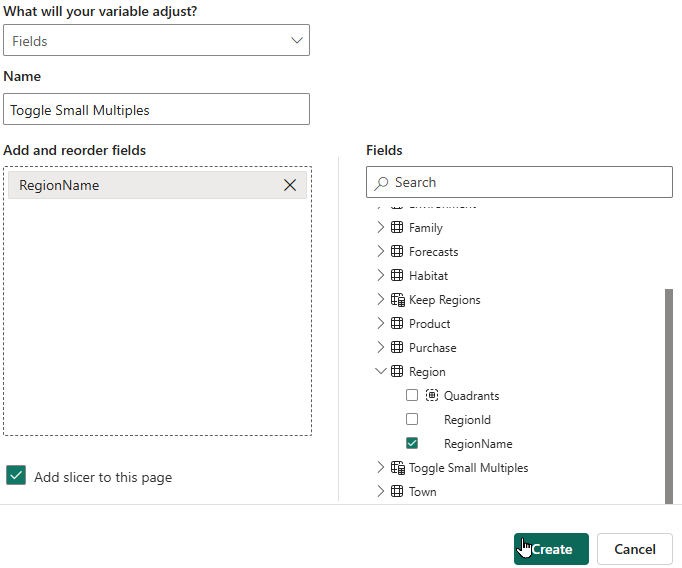Expand the Habitat table
682x568 pixels.
pyautogui.click(x=381, y=275)
